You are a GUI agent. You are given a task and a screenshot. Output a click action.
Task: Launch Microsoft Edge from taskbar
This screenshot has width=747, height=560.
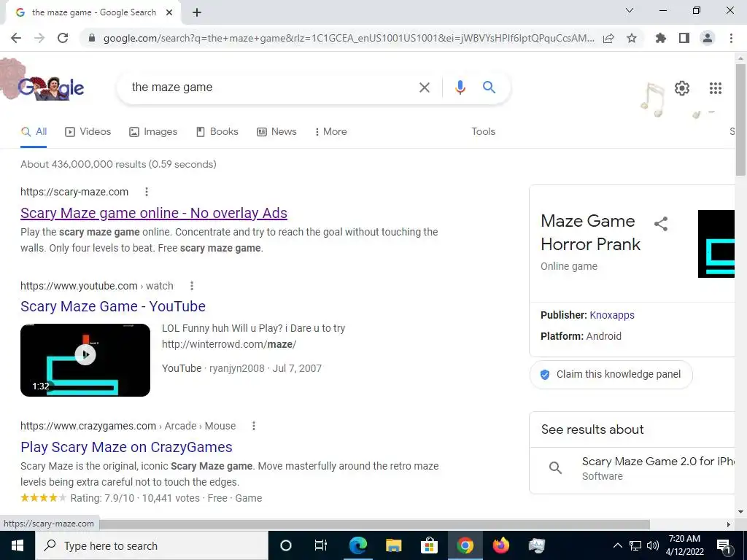click(357, 545)
